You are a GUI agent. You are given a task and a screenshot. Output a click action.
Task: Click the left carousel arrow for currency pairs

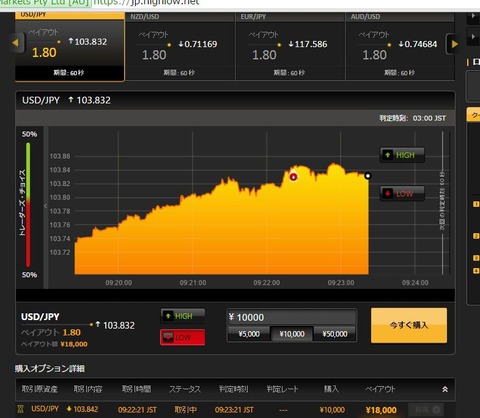(15, 43)
